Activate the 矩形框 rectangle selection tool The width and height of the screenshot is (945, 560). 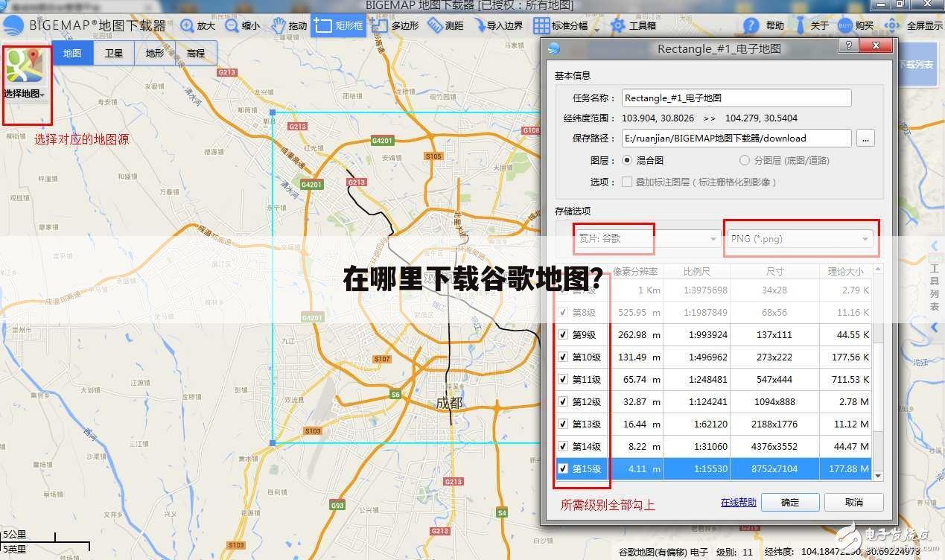tap(338, 25)
